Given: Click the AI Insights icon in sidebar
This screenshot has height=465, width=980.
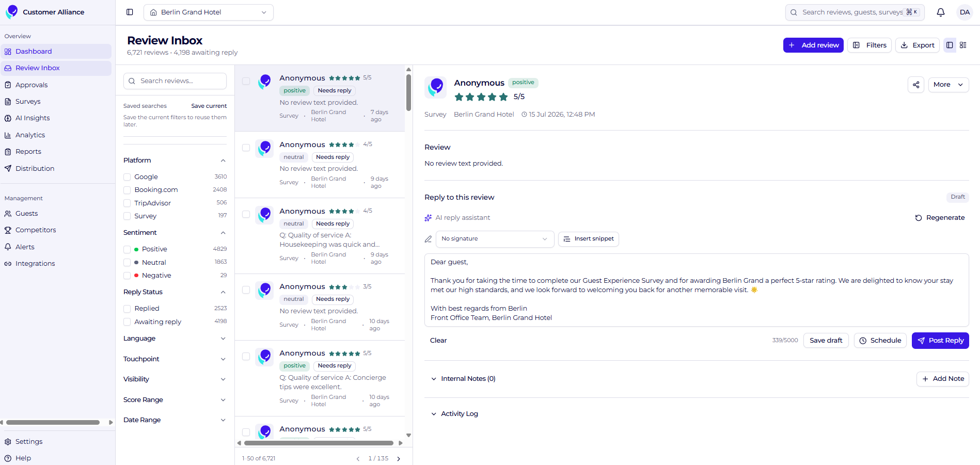Looking at the screenshot, I should coord(8,118).
